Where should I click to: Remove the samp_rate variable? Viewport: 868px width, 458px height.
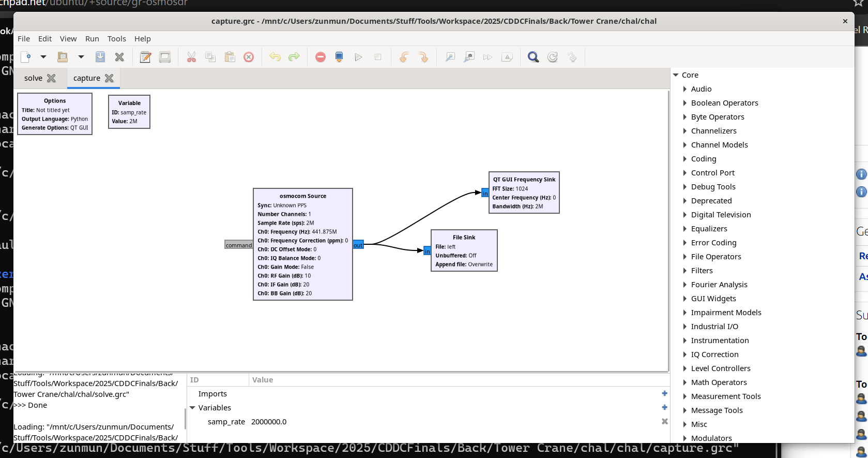(664, 422)
